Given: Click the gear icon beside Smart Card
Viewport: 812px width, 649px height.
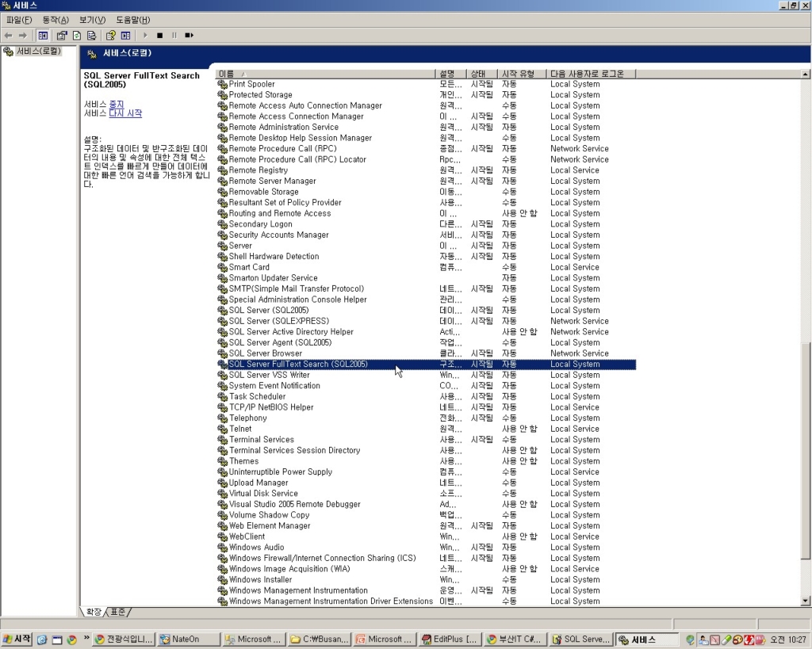Looking at the screenshot, I should [x=223, y=267].
